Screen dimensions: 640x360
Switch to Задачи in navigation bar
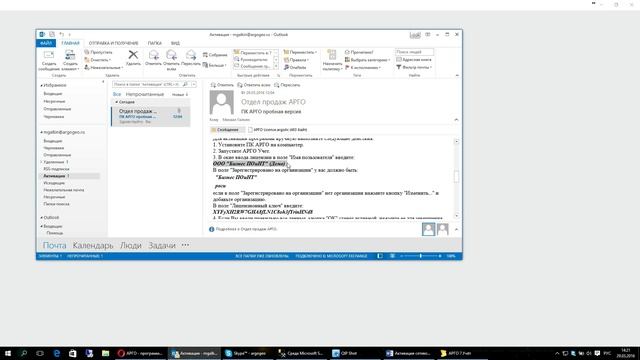point(162,245)
